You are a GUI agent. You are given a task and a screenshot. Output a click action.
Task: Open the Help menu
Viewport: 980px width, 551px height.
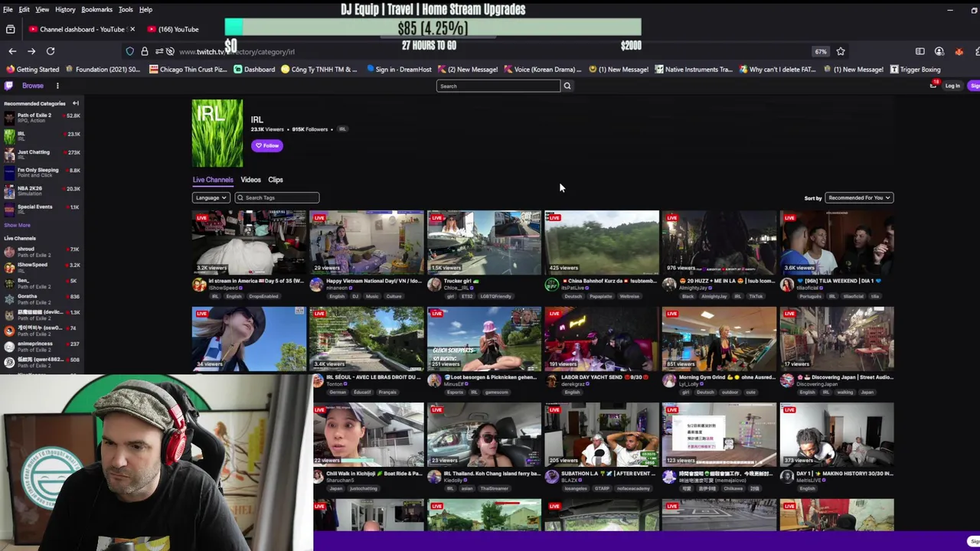pos(145,9)
